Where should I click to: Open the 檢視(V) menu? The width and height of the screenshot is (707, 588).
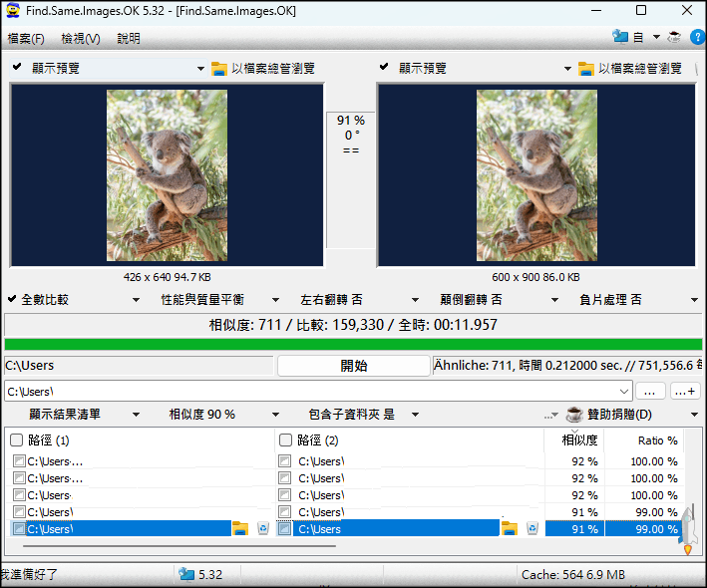(x=81, y=39)
